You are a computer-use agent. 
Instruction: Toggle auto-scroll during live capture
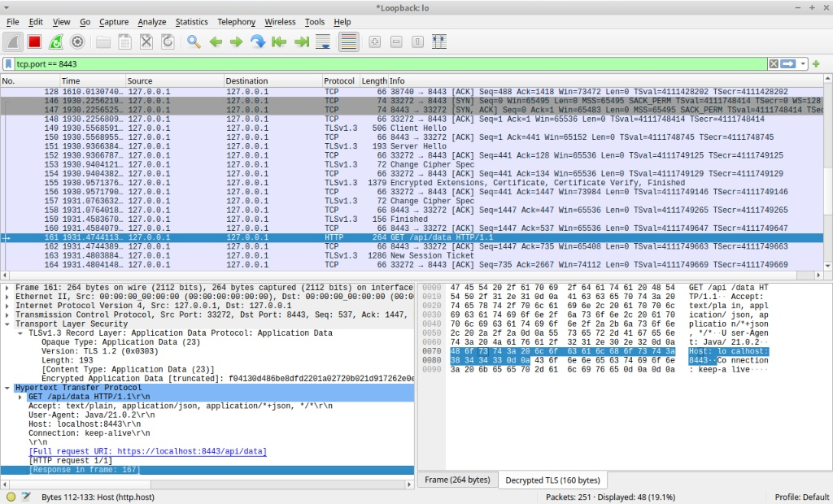(x=323, y=41)
